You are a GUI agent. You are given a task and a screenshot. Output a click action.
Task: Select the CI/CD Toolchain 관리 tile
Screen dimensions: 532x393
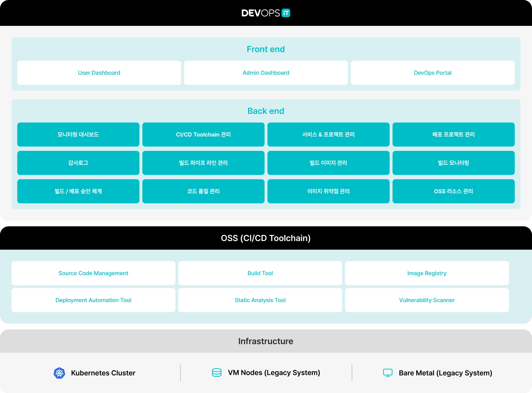[x=203, y=134]
